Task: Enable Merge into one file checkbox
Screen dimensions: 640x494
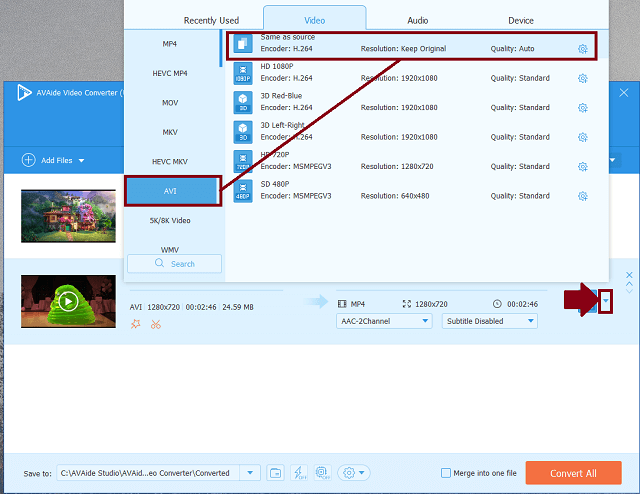Action: [446, 473]
